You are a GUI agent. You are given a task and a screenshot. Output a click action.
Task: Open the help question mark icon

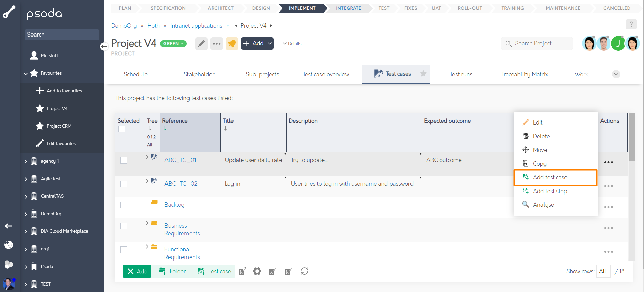(x=631, y=24)
